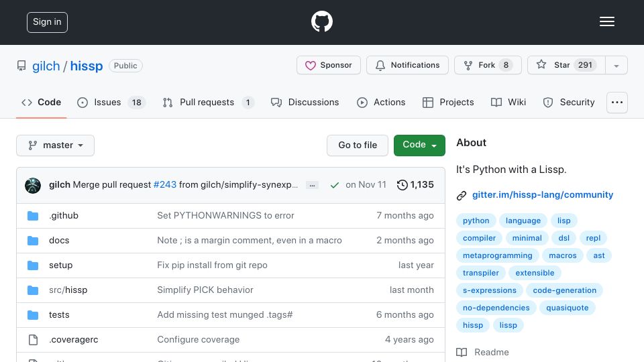
Task: Open the Notifications bell button
Action: pyautogui.click(x=407, y=65)
